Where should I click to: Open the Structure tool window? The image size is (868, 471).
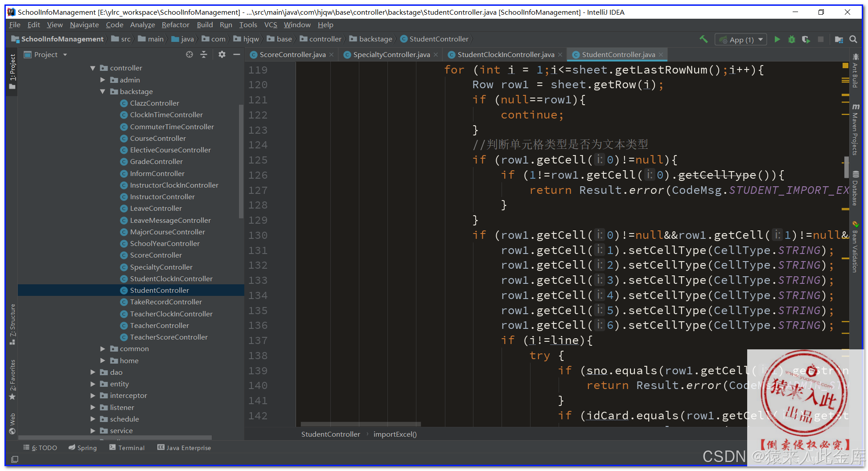tap(12, 324)
